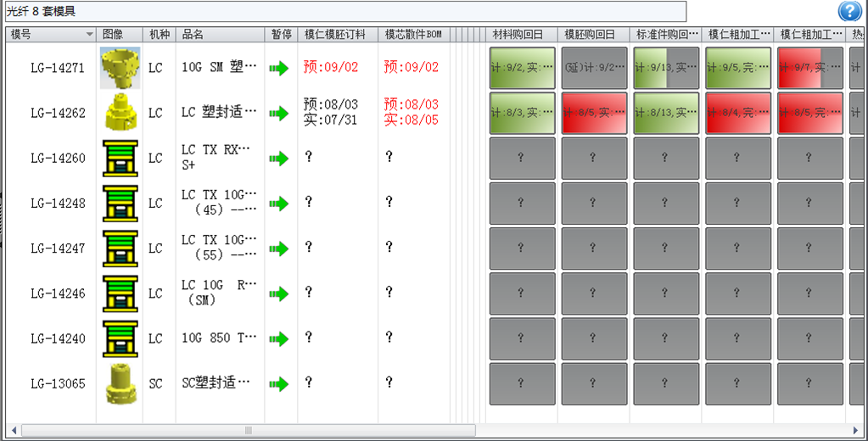Click the blue help question mark icon
This screenshot has width=868, height=441.
[849, 12]
